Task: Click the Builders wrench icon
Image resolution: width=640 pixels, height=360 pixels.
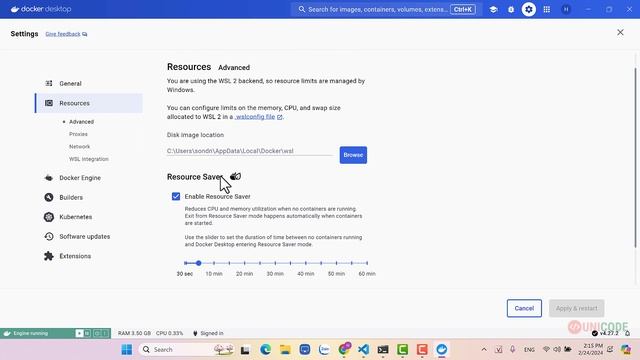Action: 49,198
